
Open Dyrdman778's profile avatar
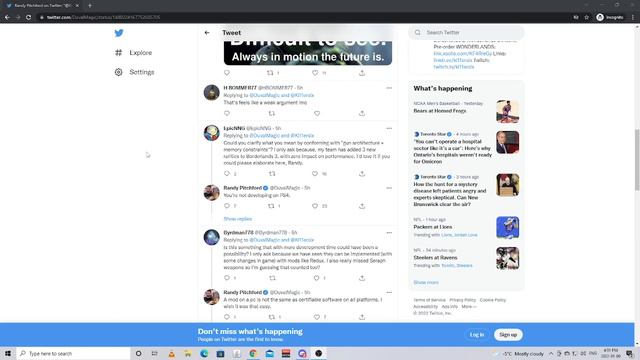(x=211, y=237)
